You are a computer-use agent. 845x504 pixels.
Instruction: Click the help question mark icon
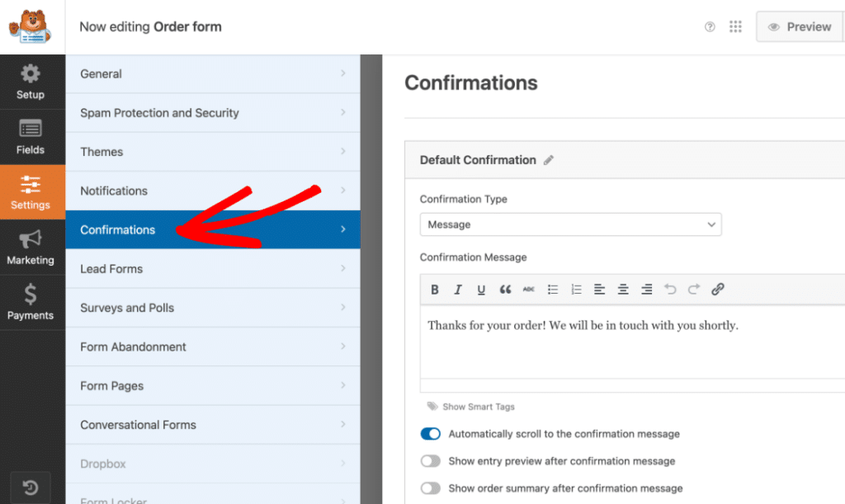pyautogui.click(x=710, y=27)
